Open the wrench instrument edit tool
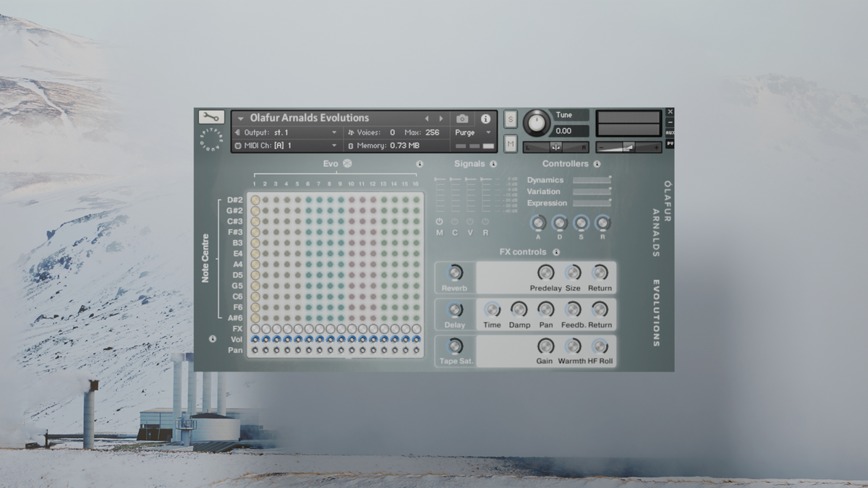The width and height of the screenshot is (868, 488). coord(210,117)
